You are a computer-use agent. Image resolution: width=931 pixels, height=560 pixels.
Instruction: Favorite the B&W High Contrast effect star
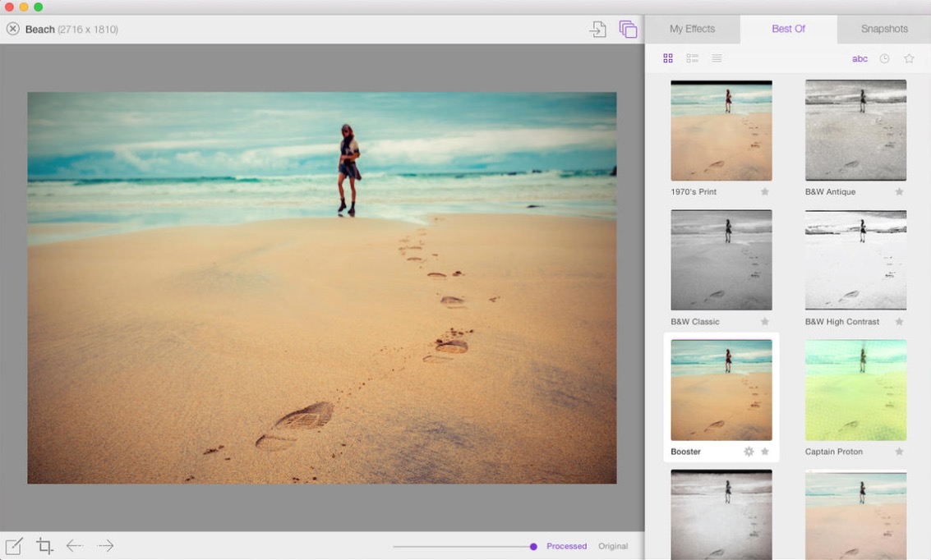click(900, 322)
